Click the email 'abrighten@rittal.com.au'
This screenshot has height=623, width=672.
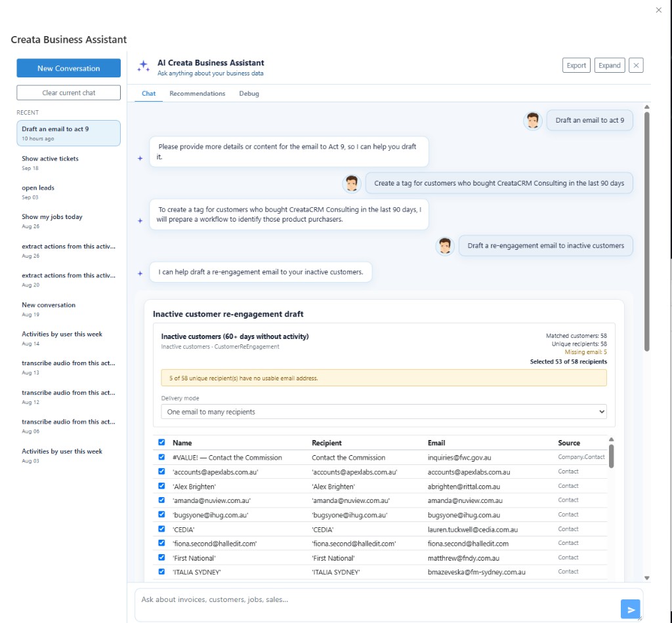coord(464,487)
